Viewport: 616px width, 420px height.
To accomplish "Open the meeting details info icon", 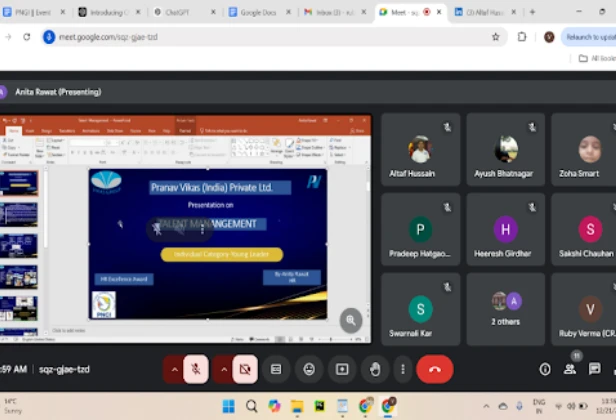I will coord(545,369).
